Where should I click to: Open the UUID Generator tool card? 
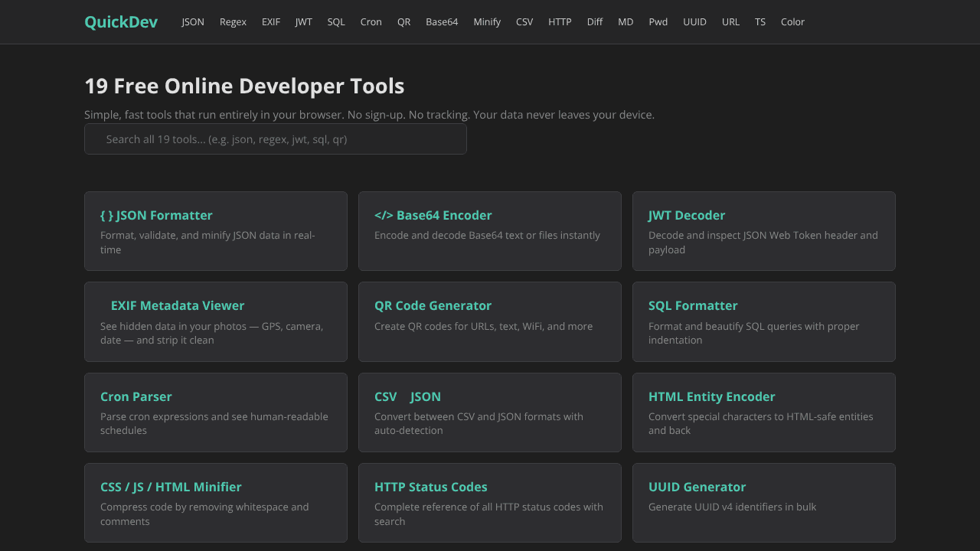point(764,503)
